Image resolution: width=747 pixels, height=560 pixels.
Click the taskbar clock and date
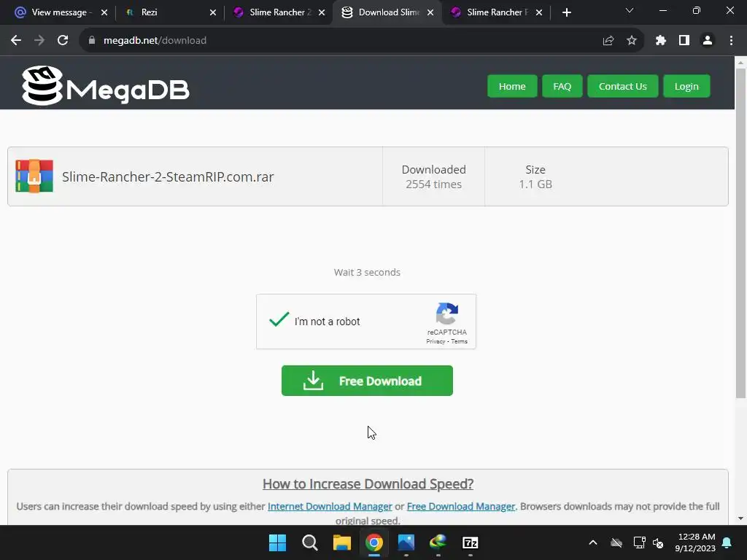tap(695, 542)
